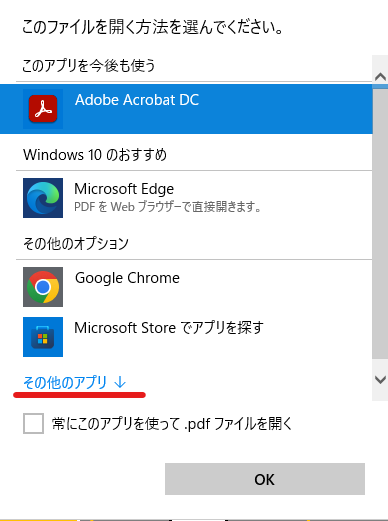Select the Google Chrome text entry
This screenshot has width=388, height=521.
click(x=127, y=278)
